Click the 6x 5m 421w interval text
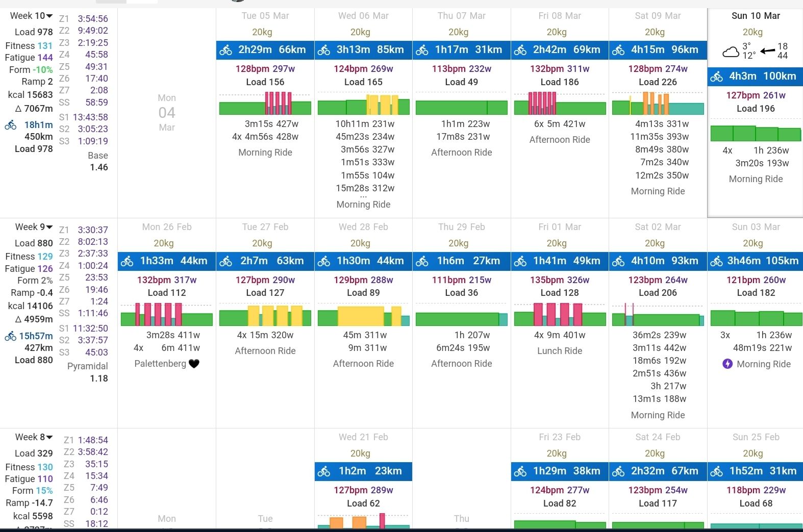 tap(560, 124)
